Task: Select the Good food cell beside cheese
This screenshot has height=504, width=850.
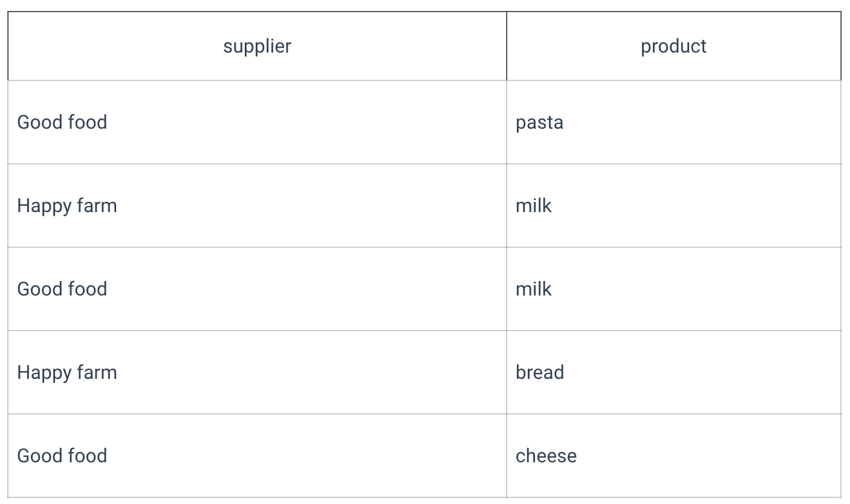Action: [x=257, y=456]
